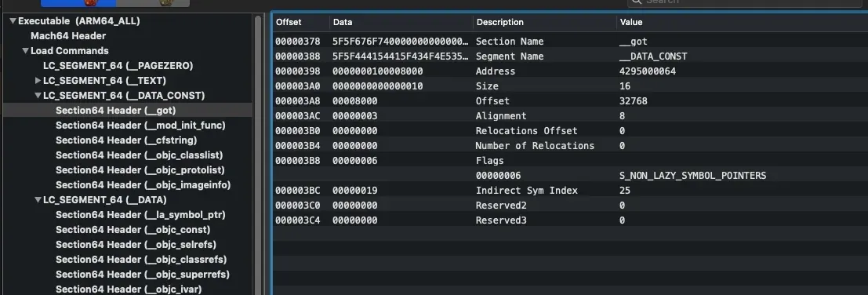This screenshot has width=868, height=295.
Task: Select the Alignment row
Action: pos(570,116)
